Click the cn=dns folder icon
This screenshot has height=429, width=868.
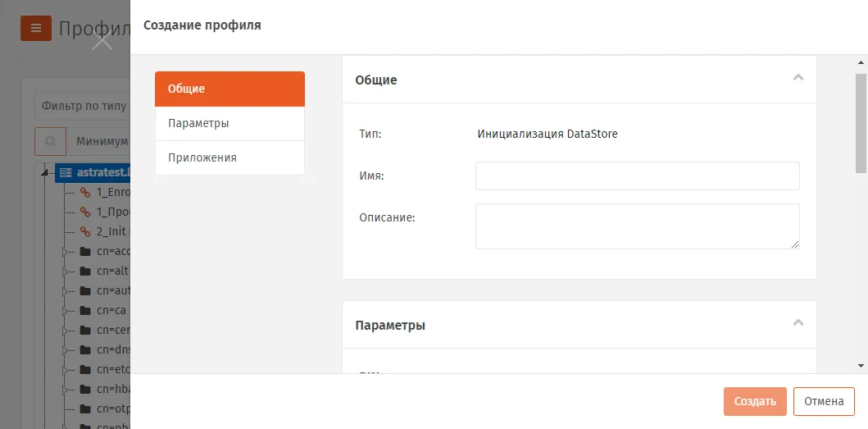(x=85, y=349)
